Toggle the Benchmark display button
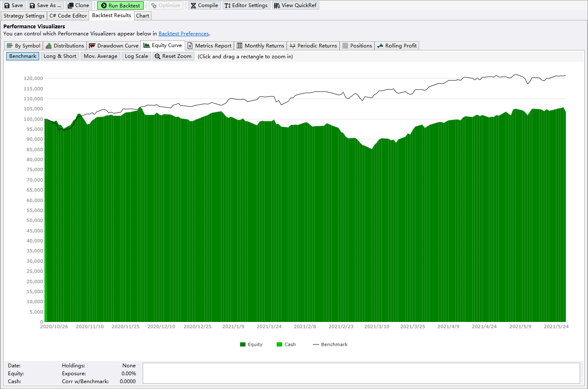 [23, 56]
